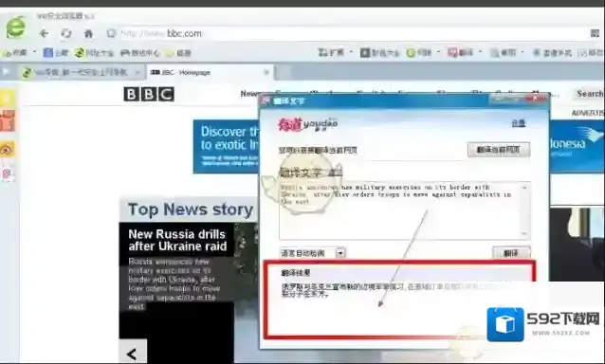This screenshot has width=605, height=364.
Task: Open the New Russia drills headline
Action: (177, 240)
